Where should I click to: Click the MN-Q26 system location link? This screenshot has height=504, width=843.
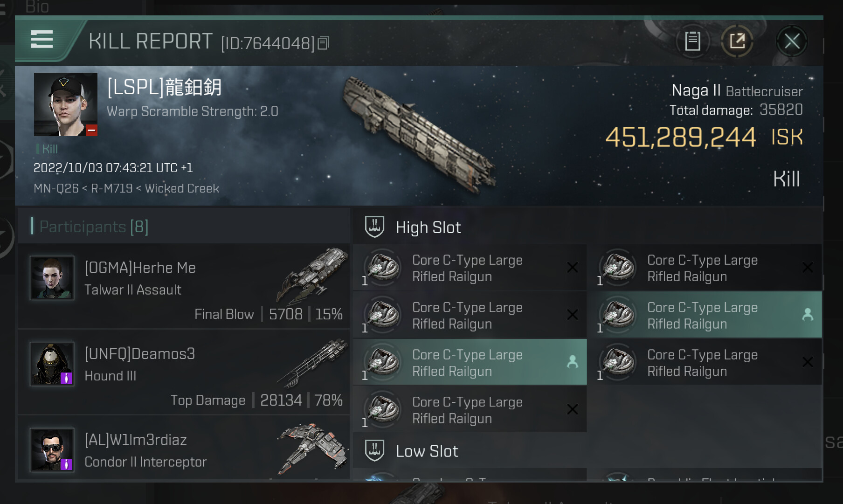56,188
